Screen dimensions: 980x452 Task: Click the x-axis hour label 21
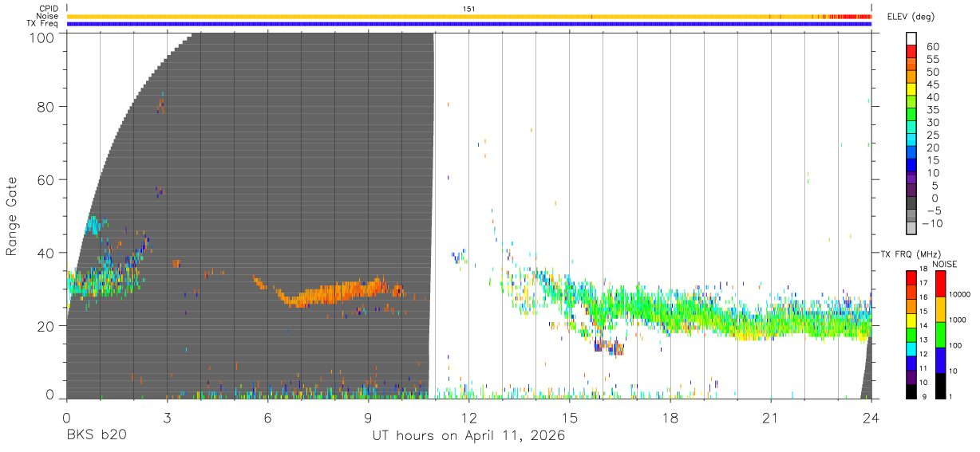771,416
